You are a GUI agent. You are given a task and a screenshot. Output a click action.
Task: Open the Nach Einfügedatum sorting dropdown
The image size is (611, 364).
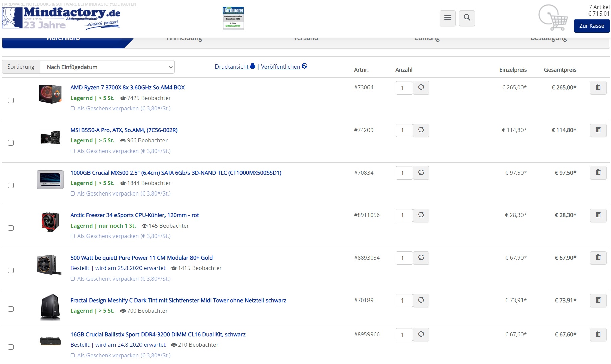click(107, 67)
